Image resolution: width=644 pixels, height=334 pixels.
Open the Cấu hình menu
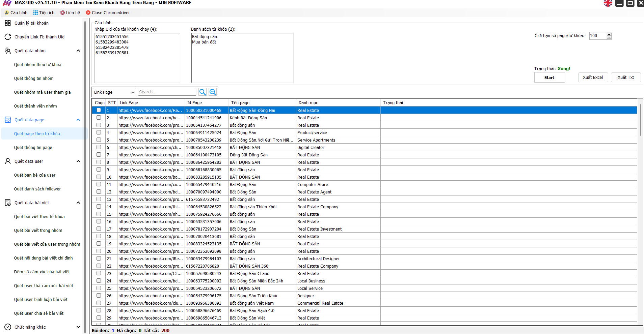point(16,12)
